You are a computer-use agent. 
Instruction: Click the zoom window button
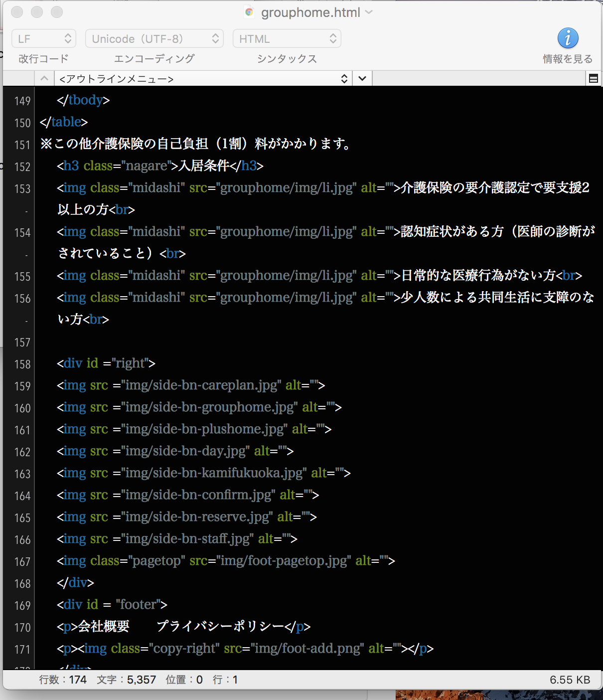(x=57, y=12)
